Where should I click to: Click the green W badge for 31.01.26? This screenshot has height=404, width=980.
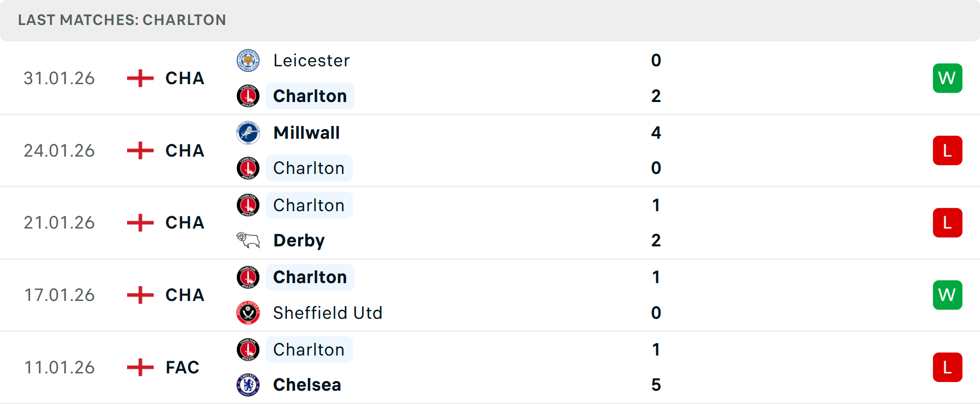tap(947, 78)
